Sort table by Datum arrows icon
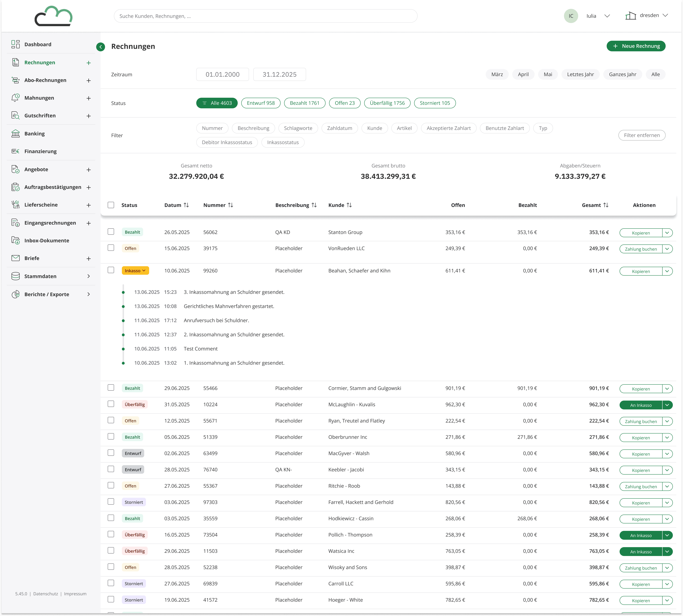 (x=186, y=205)
